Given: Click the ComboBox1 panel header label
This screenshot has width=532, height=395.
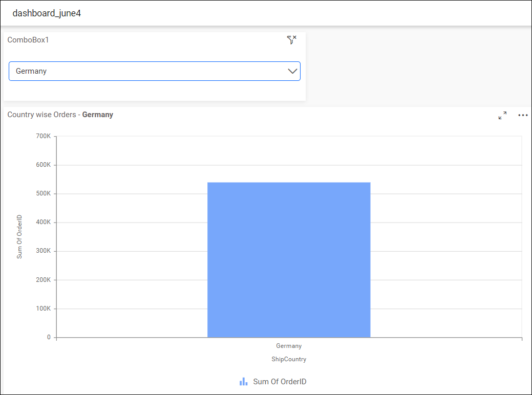Looking at the screenshot, I should pos(28,39).
